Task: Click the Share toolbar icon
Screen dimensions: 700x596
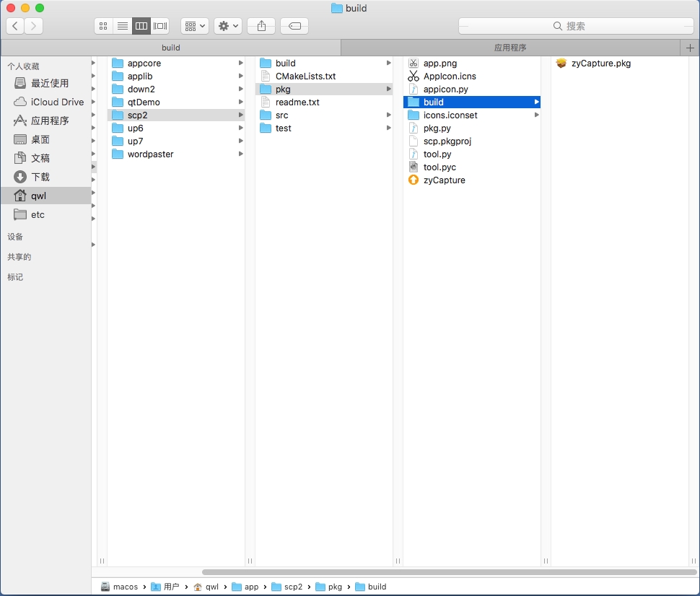Action: [261, 26]
